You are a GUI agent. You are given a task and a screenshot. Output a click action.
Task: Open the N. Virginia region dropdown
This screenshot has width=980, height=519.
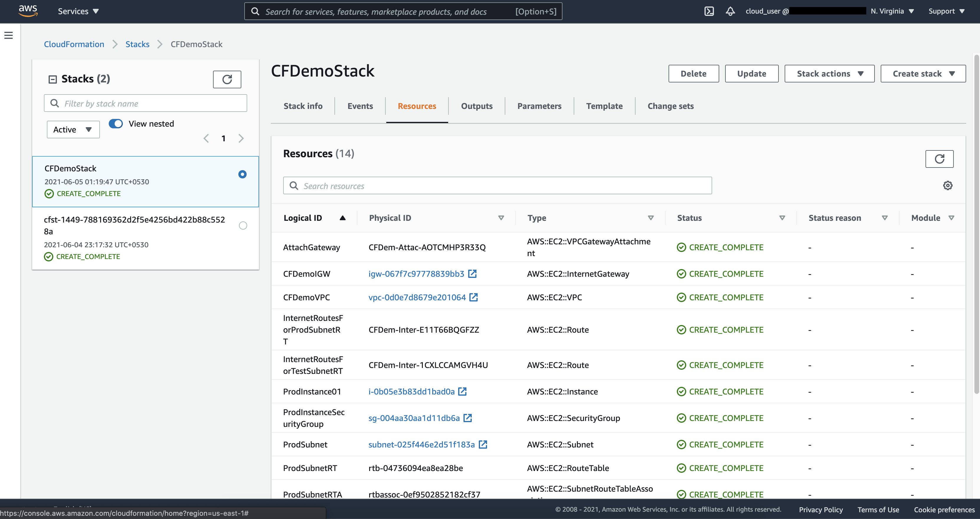click(892, 11)
